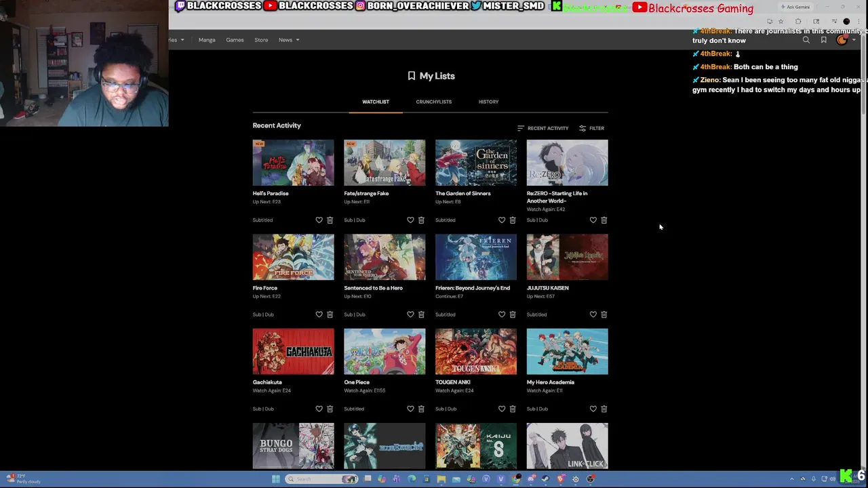Open the Crunchyroll search icon

click(806, 40)
